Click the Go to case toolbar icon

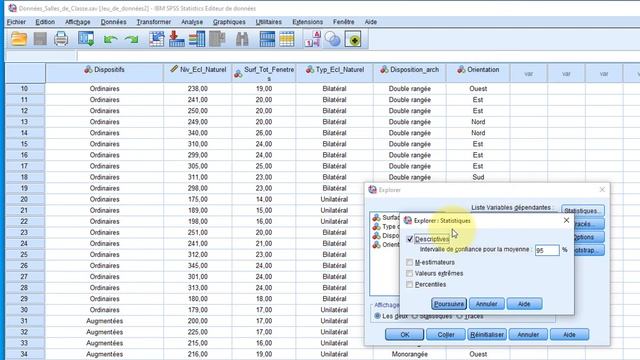(156, 39)
